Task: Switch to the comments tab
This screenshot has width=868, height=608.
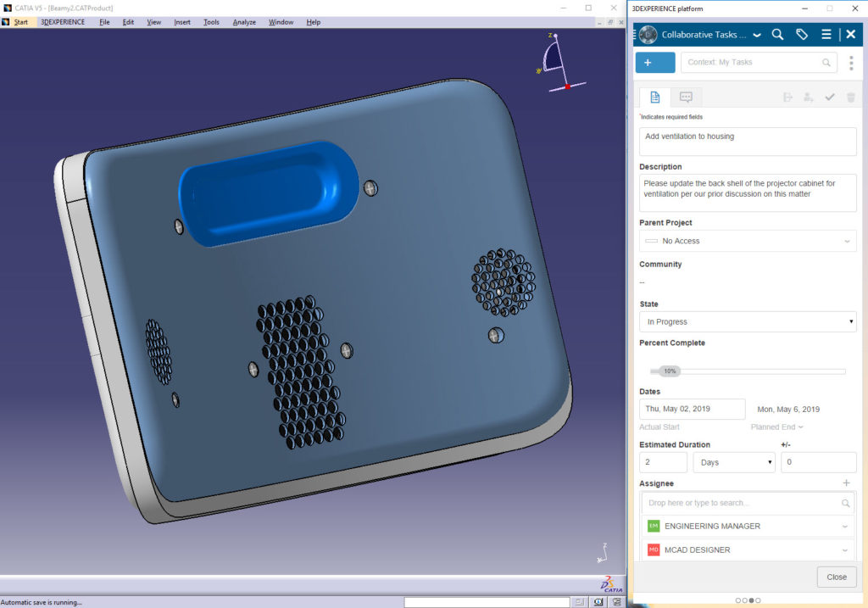Action: 686,98
